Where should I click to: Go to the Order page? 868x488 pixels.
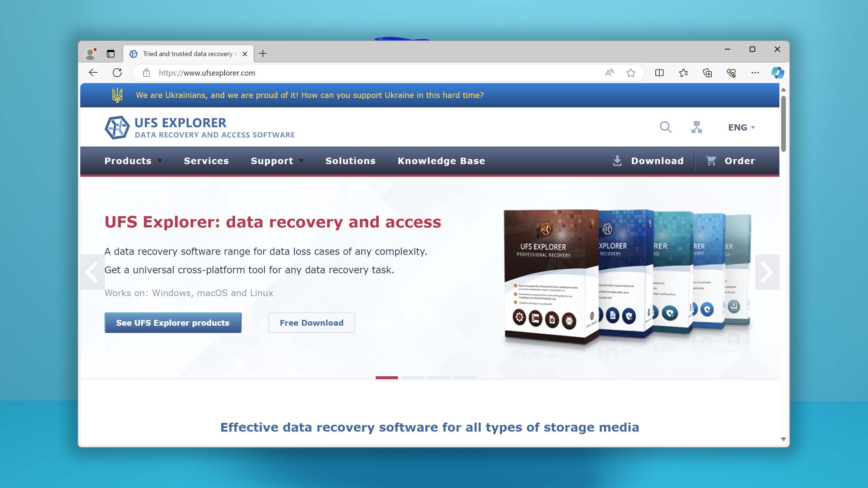point(731,161)
